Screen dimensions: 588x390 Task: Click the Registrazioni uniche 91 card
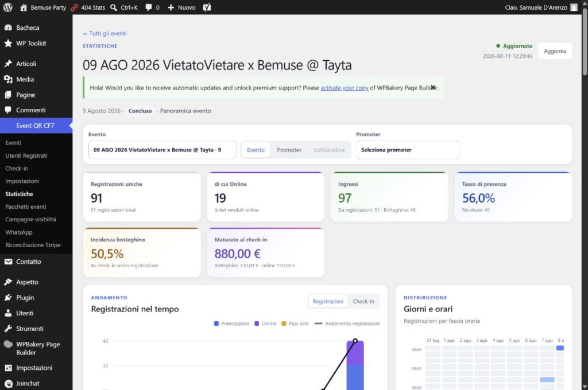pyautogui.click(x=142, y=197)
